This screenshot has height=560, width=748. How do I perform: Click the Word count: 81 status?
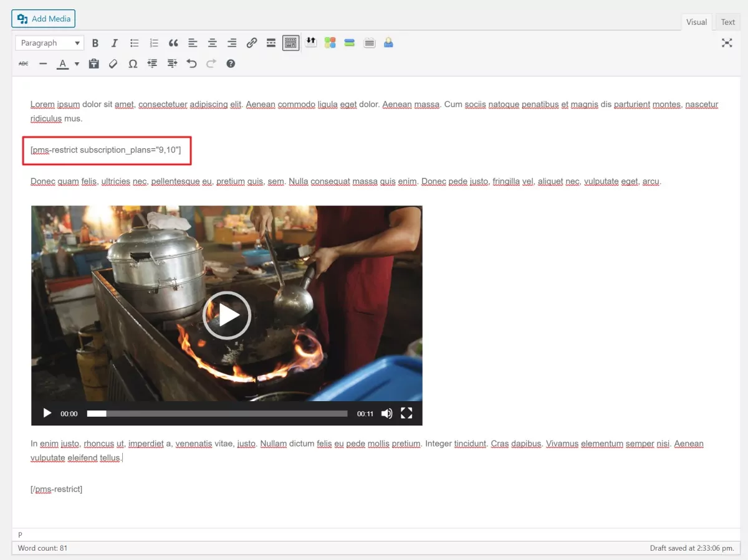(x=42, y=548)
